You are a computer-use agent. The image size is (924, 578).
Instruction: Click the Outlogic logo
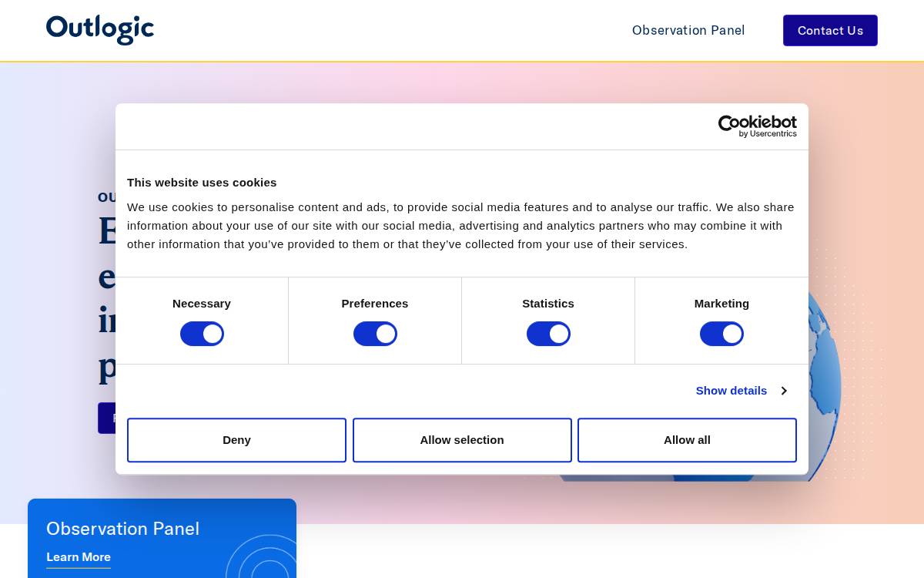pyautogui.click(x=100, y=30)
